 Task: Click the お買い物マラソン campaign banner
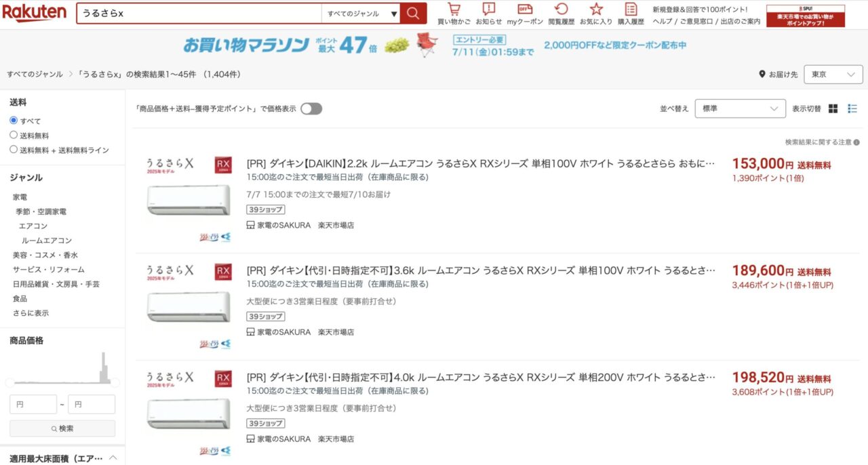click(434, 45)
